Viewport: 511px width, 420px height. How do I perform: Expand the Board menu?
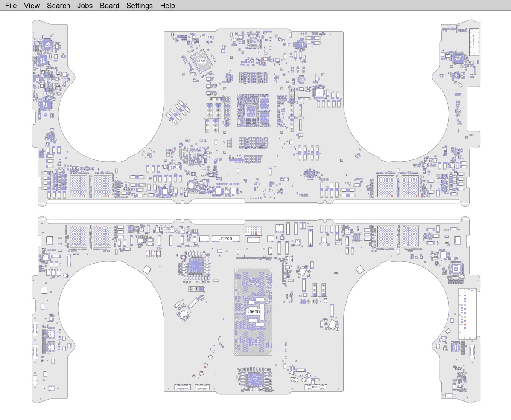tap(110, 6)
